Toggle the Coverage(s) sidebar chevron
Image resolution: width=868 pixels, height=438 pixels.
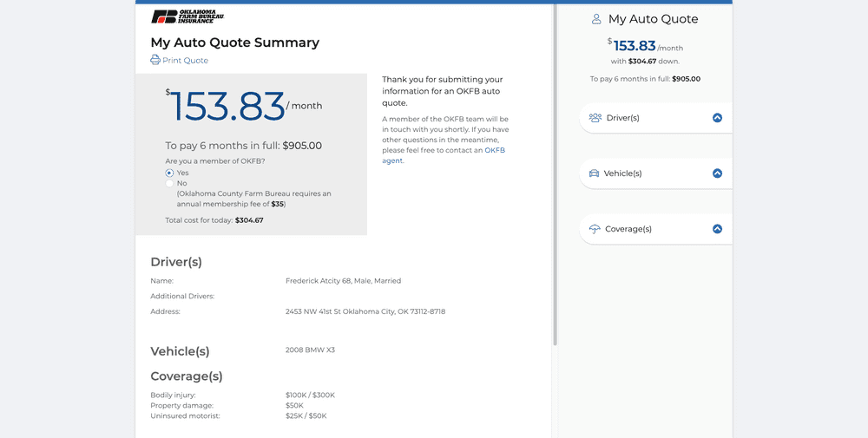[x=718, y=228]
